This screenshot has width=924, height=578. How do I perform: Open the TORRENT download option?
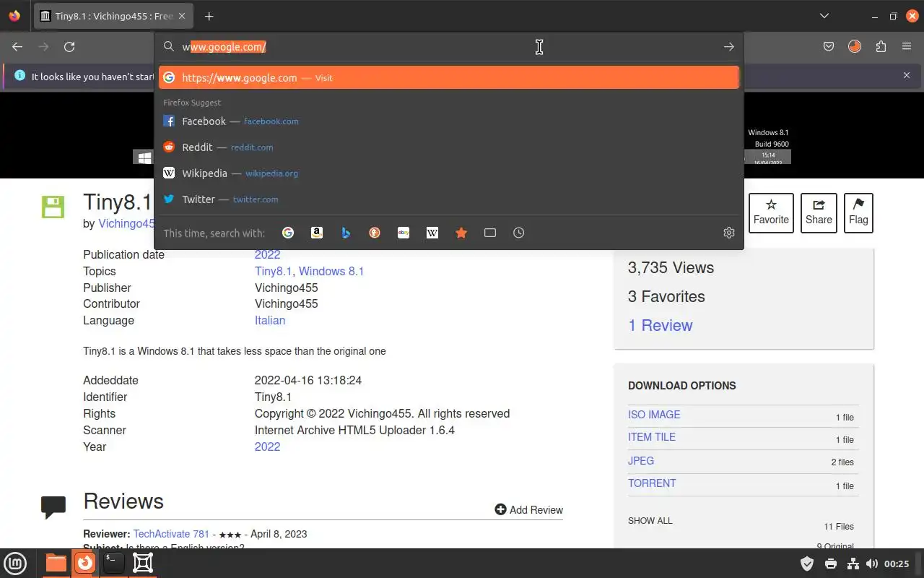(652, 483)
